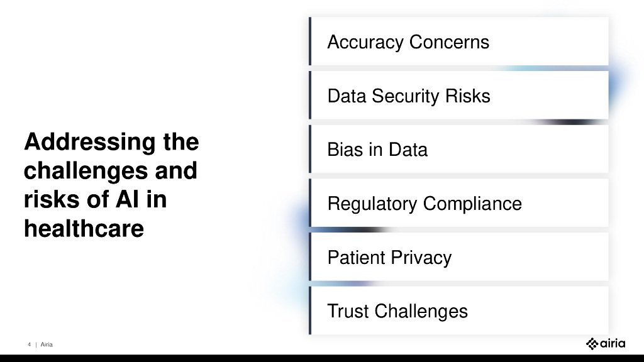Select the Data Security Risks box
Viewport: 644px width, 362px height.
(x=459, y=96)
